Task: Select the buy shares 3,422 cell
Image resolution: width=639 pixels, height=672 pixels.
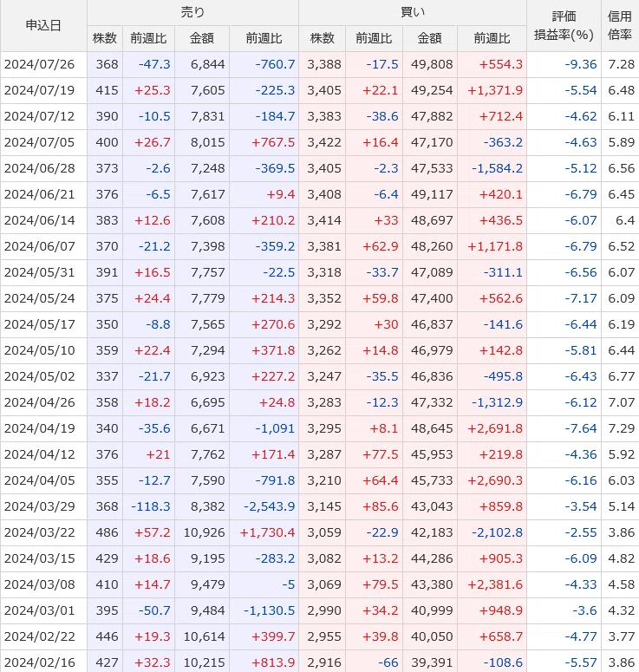Action: click(323, 143)
